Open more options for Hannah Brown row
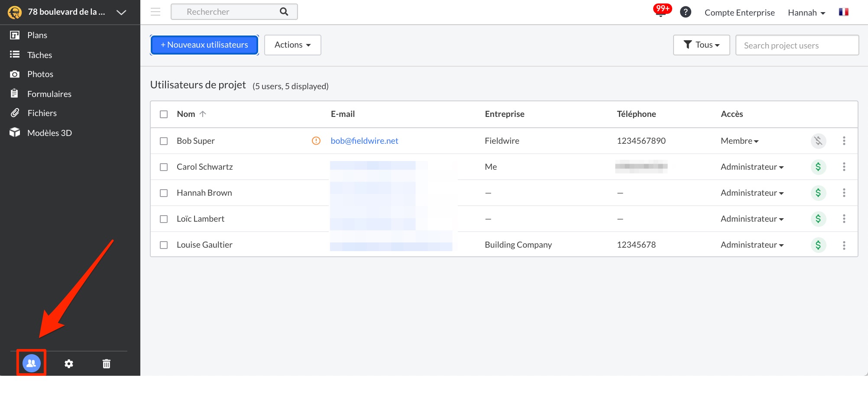This screenshot has width=868, height=394. [x=844, y=193]
